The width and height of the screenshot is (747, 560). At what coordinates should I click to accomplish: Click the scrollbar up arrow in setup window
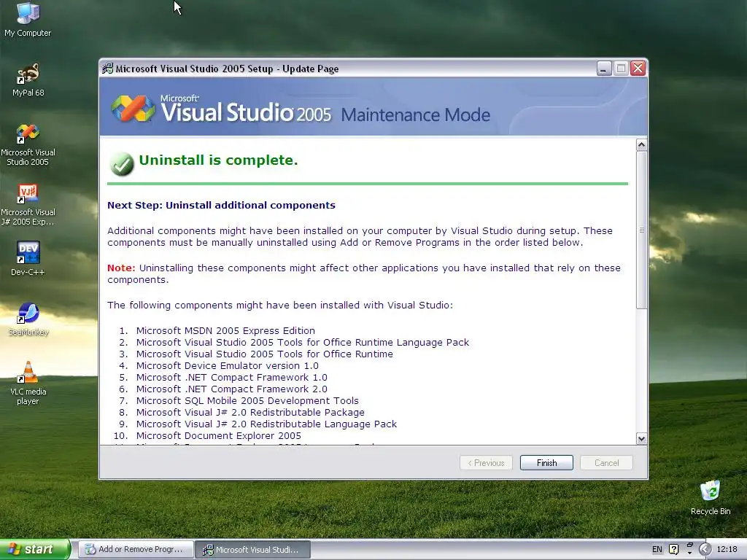[641, 145]
